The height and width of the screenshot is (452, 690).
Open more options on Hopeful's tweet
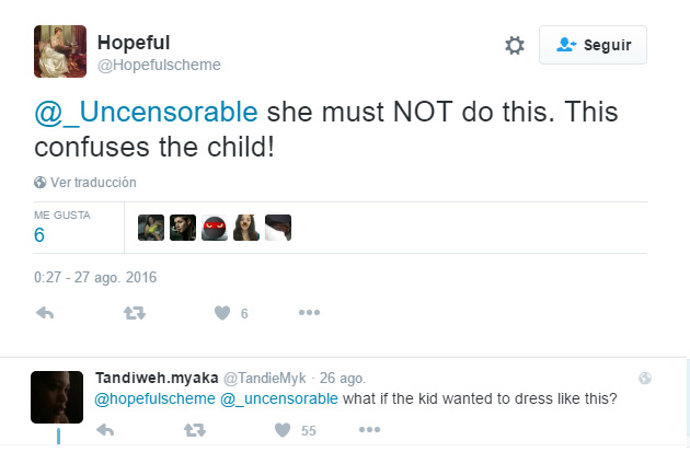309,313
